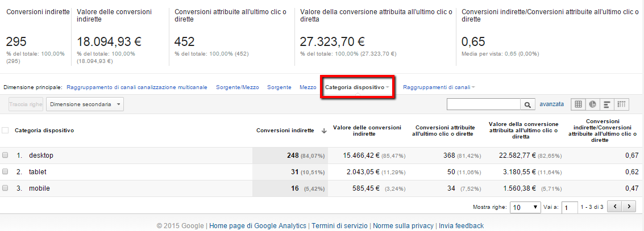Switch to performance bar view icon

pos(606,104)
